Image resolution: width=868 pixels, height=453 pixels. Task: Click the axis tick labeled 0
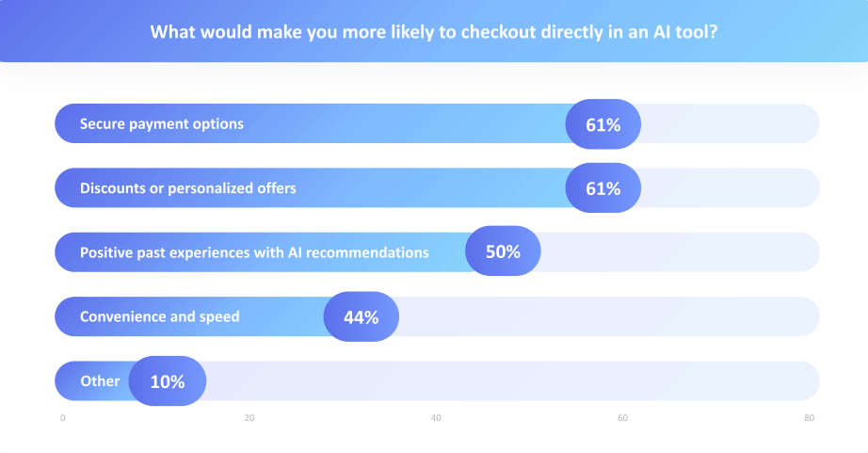tap(63, 417)
